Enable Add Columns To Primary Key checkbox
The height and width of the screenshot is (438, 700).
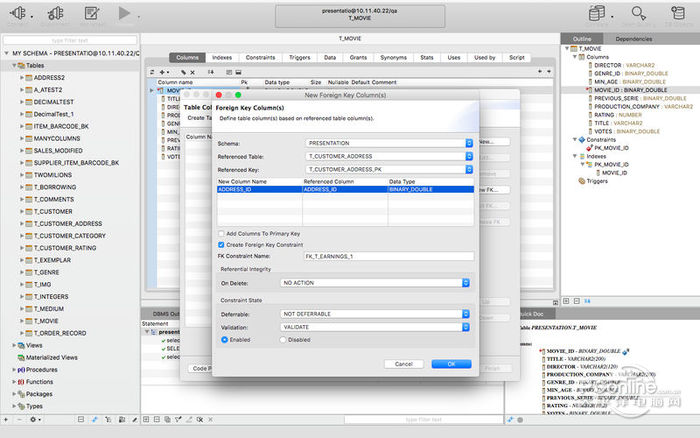click(x=221, y=232)
